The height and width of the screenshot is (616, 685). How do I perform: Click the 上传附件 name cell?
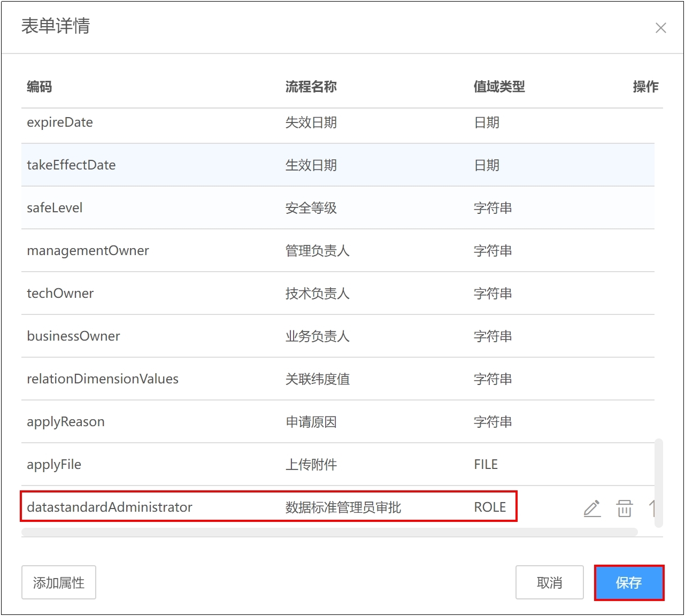point(311,465)
